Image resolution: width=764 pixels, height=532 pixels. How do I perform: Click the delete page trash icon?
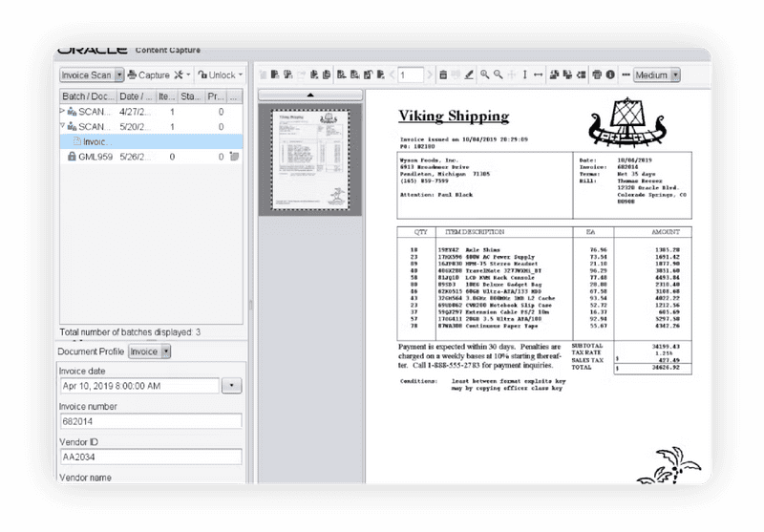point(442,75)
